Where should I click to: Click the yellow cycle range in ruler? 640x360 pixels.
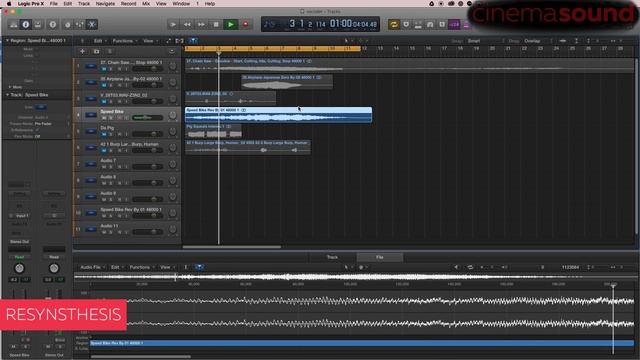(x=273, y=49)
